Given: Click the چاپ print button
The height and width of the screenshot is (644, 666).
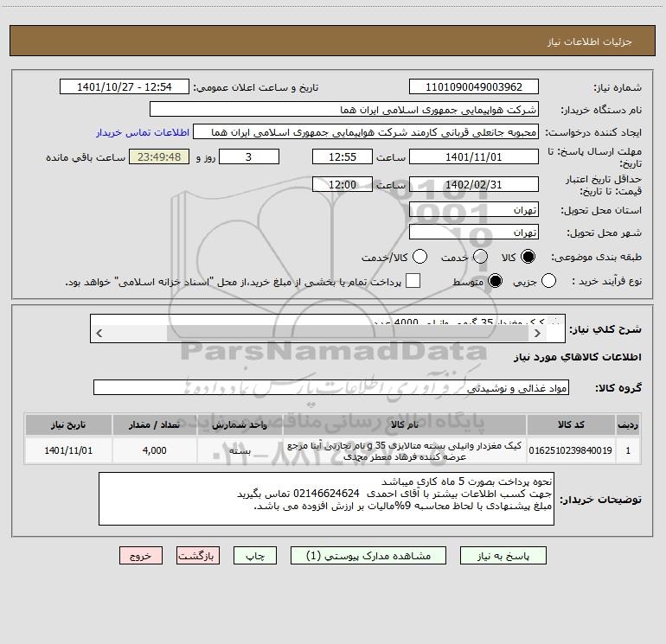Looking at the screenshot, I should click(255, 556).
